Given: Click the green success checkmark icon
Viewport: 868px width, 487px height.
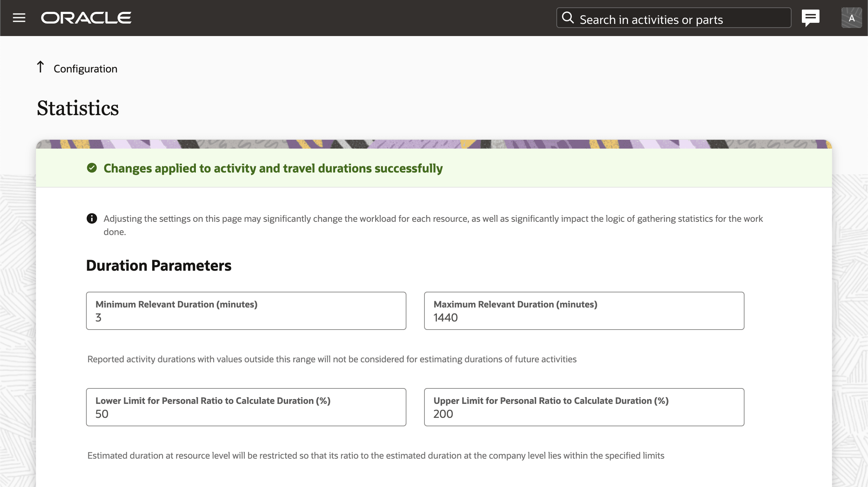Looking at the screenshot, I should (x=92, y=168).
